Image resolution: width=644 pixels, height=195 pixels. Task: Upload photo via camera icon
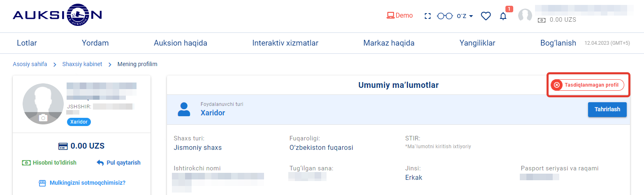coord(43,118)
